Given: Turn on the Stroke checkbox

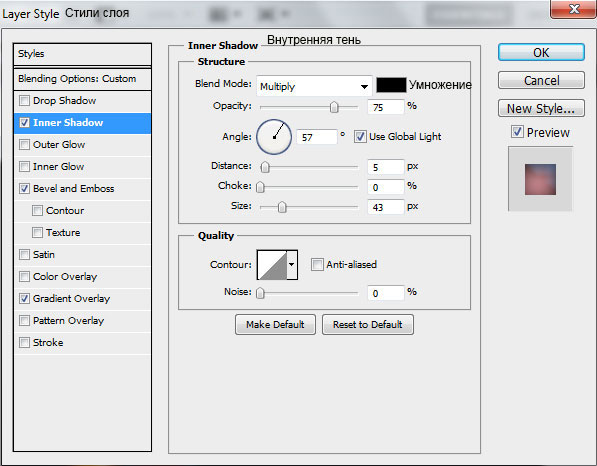Looking at the screenshot, I should tap(24, 342).
